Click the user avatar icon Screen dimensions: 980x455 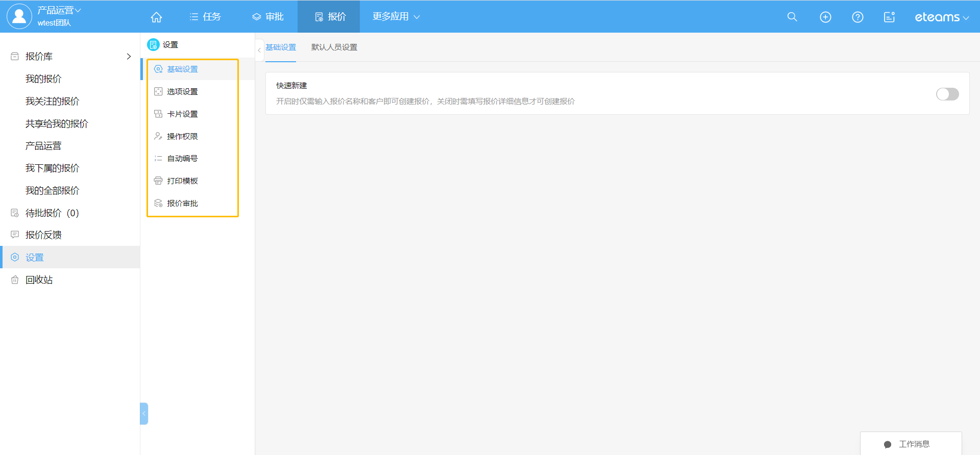19,16
